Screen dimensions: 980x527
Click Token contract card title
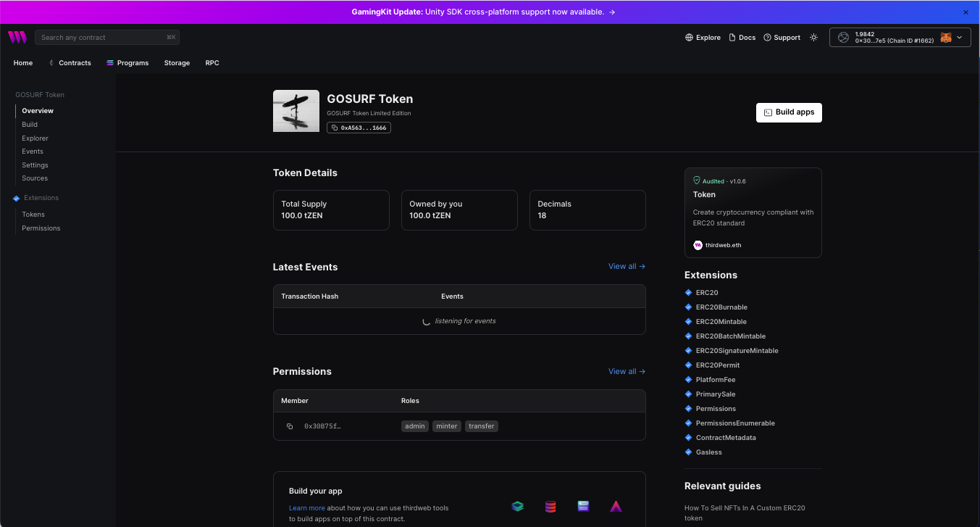click(x=704, y=194)
